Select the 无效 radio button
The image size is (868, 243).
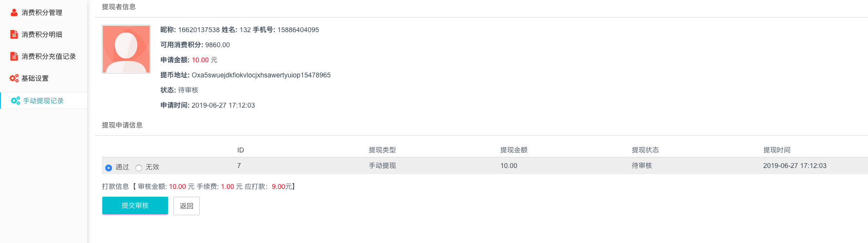click(x=139, y=168)
